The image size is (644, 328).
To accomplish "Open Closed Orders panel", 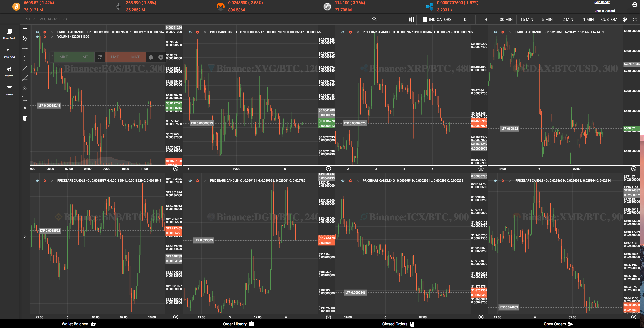I will [x=398, y=324].
